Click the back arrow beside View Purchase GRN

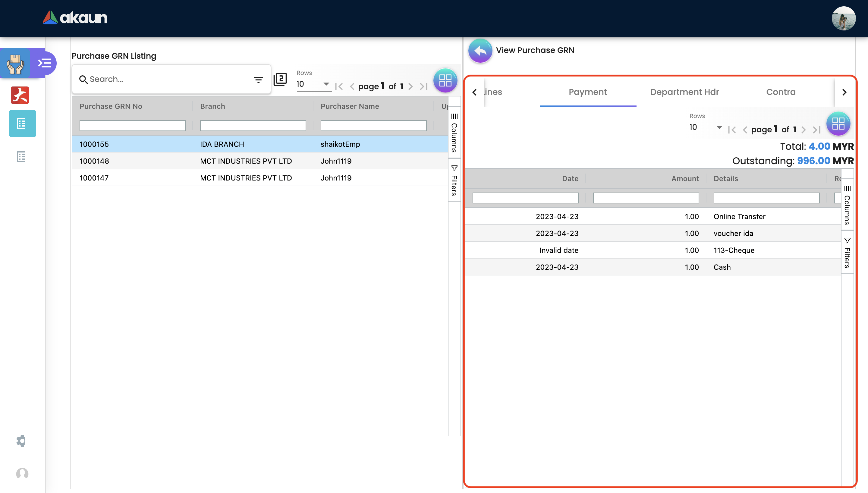(480, 51)
